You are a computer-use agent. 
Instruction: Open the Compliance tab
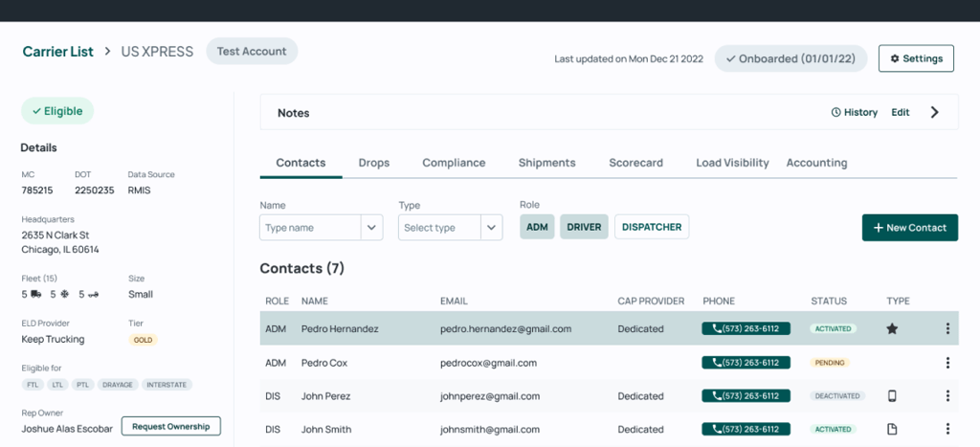coord(454,163)
